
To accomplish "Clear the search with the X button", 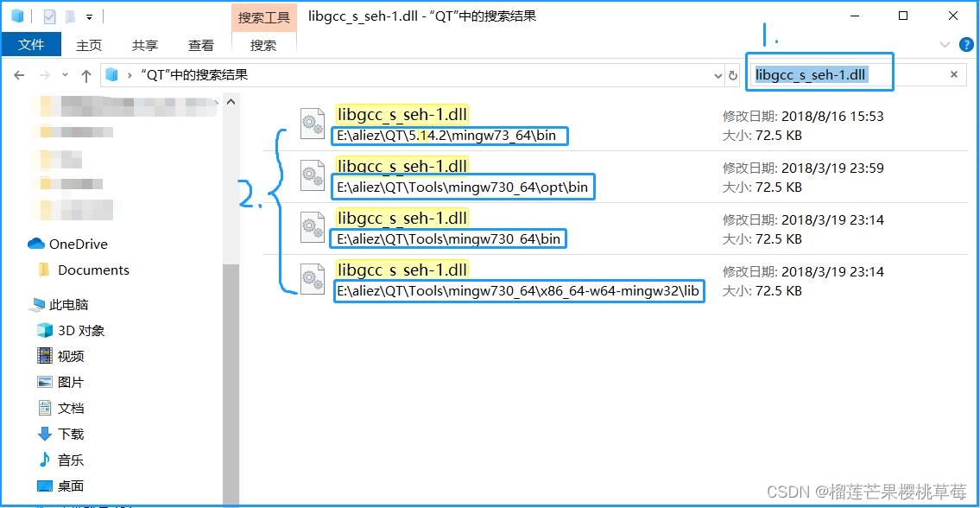I will tap(953, 75).
